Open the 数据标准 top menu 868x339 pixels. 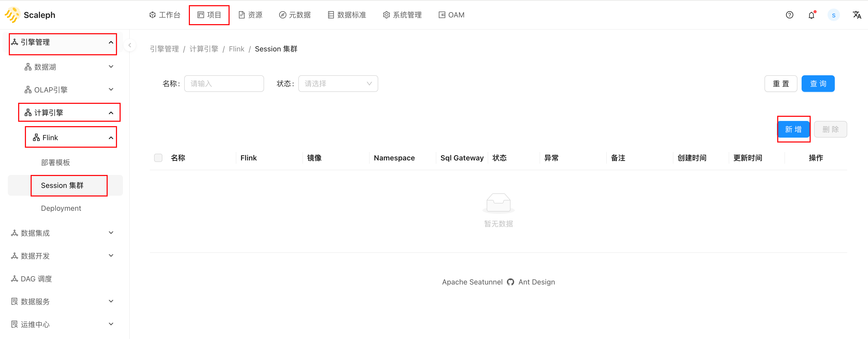click(347, 15)
